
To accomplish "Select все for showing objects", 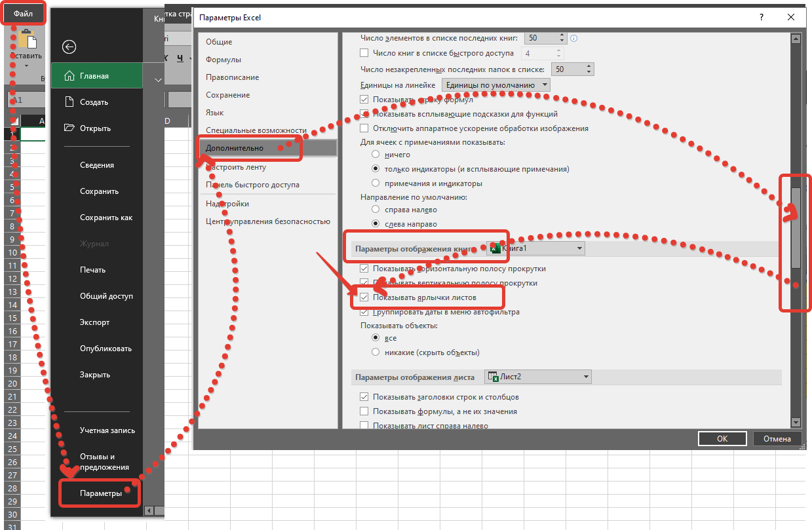I will [x=376, y=338].
